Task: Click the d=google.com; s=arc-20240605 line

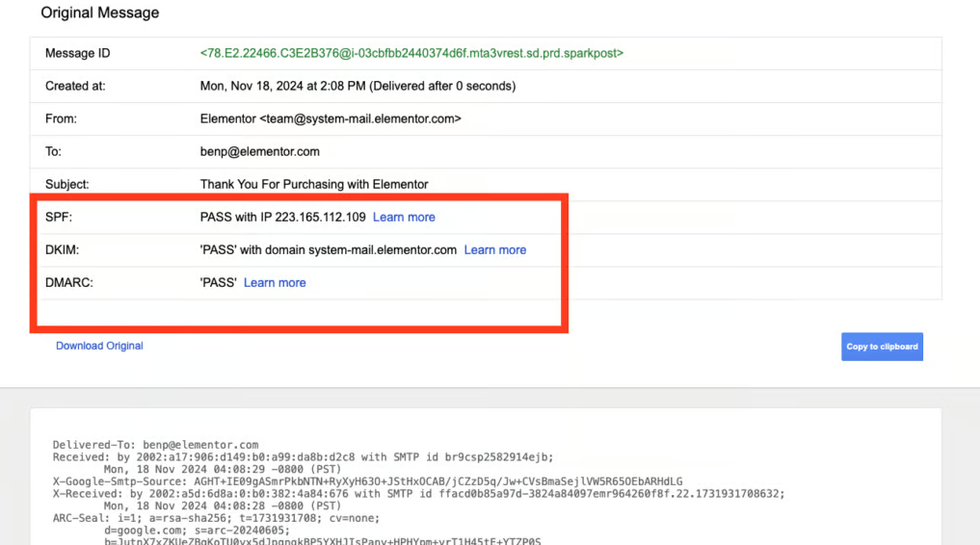Action: [x=197, y=530]
